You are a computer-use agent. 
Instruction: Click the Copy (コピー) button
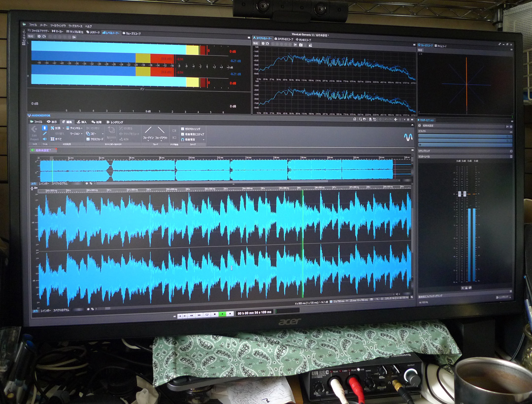(94, 134)
